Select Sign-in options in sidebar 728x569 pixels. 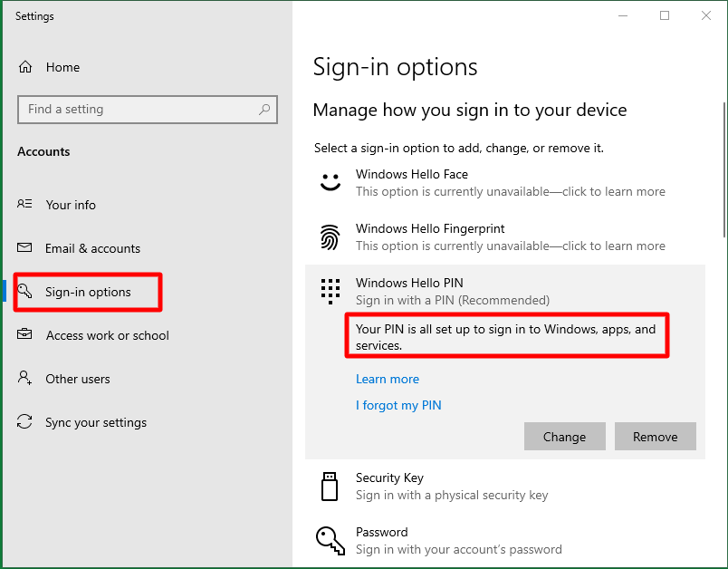[88, 292]
